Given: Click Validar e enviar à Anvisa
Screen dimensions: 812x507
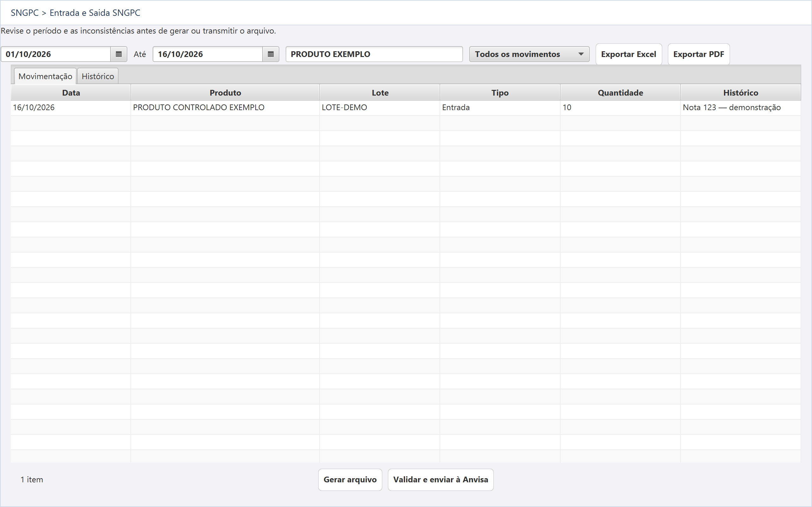Looking at the screenshot, I should pos(441,479).
